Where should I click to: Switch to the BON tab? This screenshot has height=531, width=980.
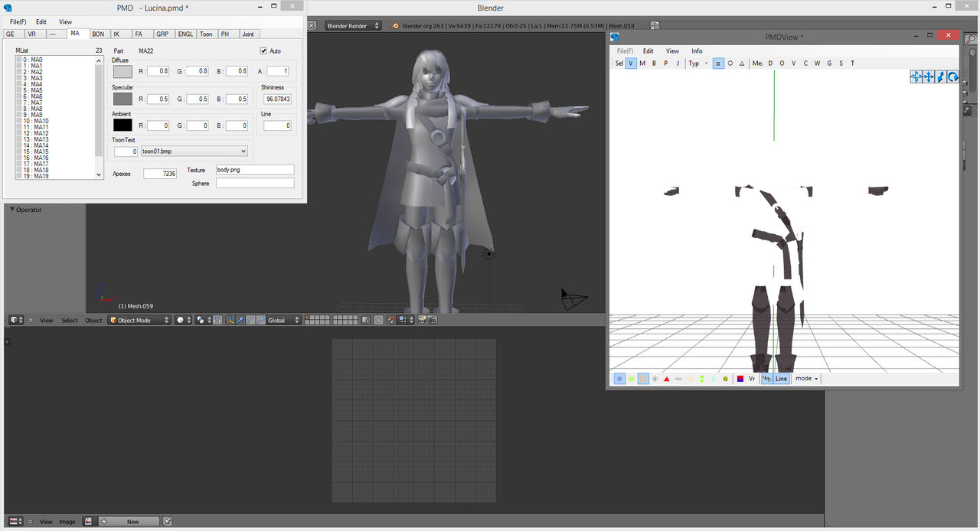(x=98, y=34)
